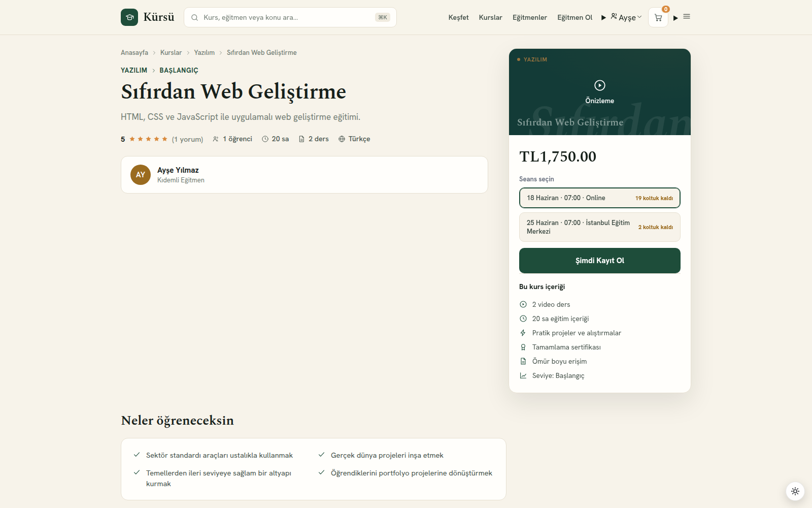Click the Kürsü graduation cap logo
Screen dimensions: 812x508
pos(129,17)
